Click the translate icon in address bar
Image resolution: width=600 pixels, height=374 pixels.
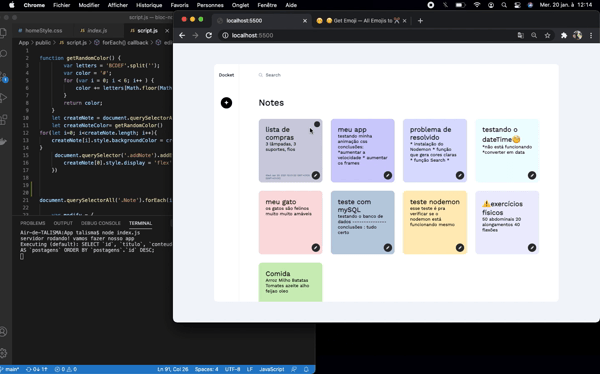[520, 35]
